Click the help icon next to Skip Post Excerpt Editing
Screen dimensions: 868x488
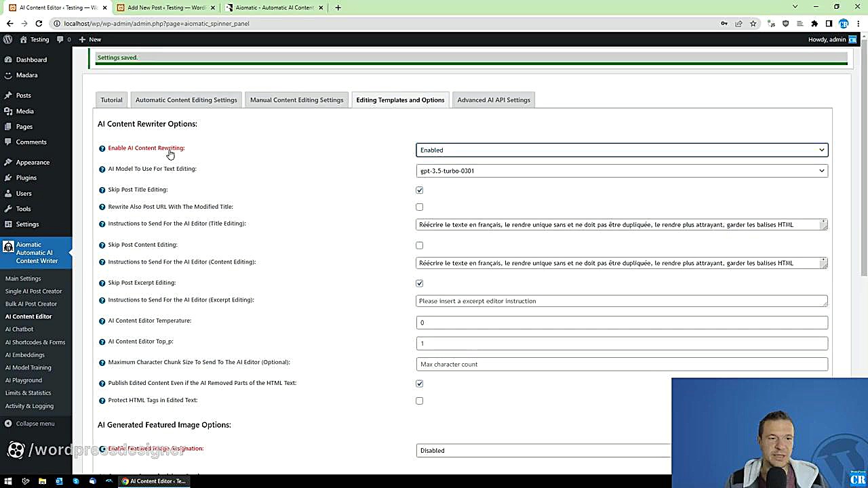pos(102,283)
